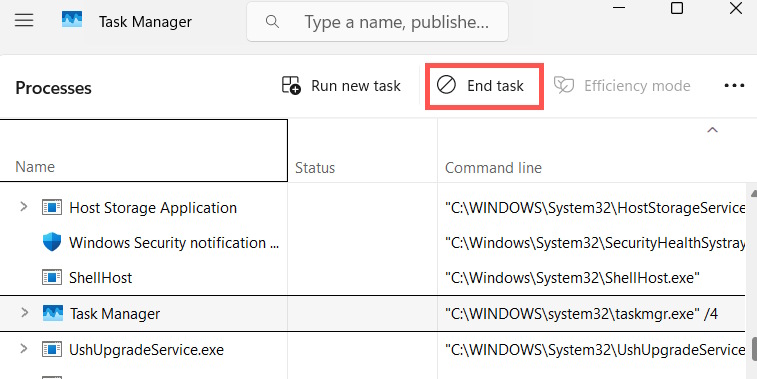The image size is (757, 379).
Task: Maximize the Task Manager window
Action: coord(677,8)
